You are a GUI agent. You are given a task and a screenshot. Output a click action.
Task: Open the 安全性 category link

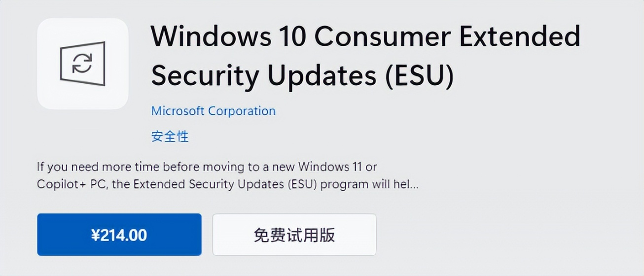(x=170, y=136)
